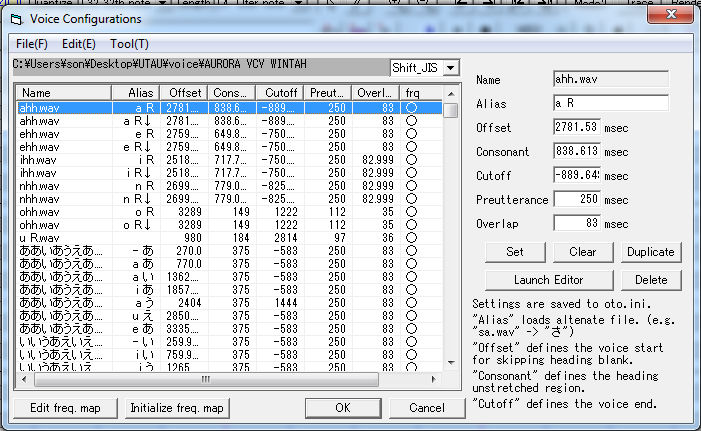
Task: Open the File(F) menu
Action: point(31,44)
